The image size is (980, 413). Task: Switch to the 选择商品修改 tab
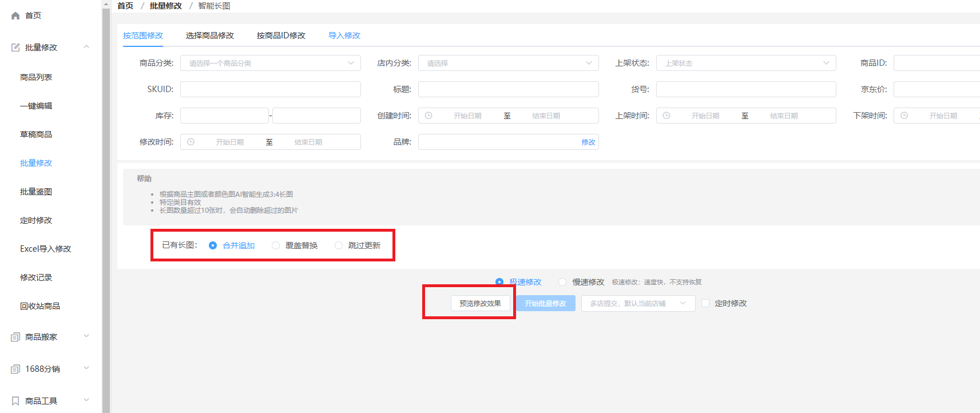210,35
